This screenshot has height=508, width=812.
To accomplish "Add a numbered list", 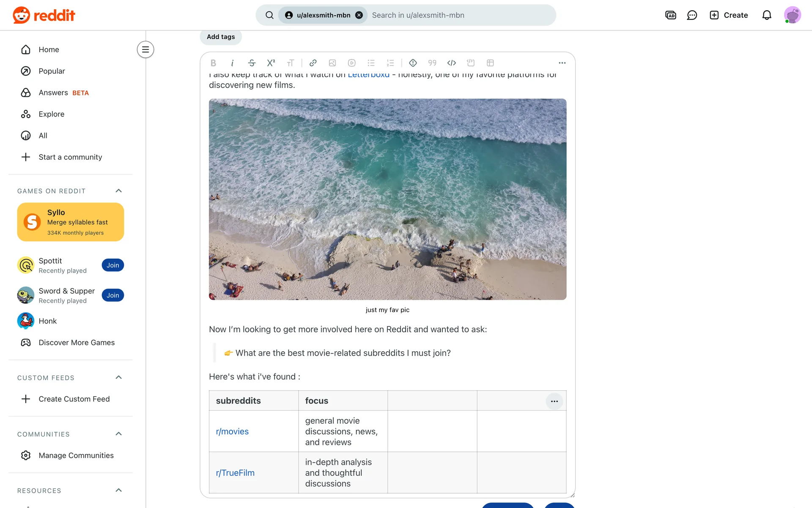I will (390, 63).
